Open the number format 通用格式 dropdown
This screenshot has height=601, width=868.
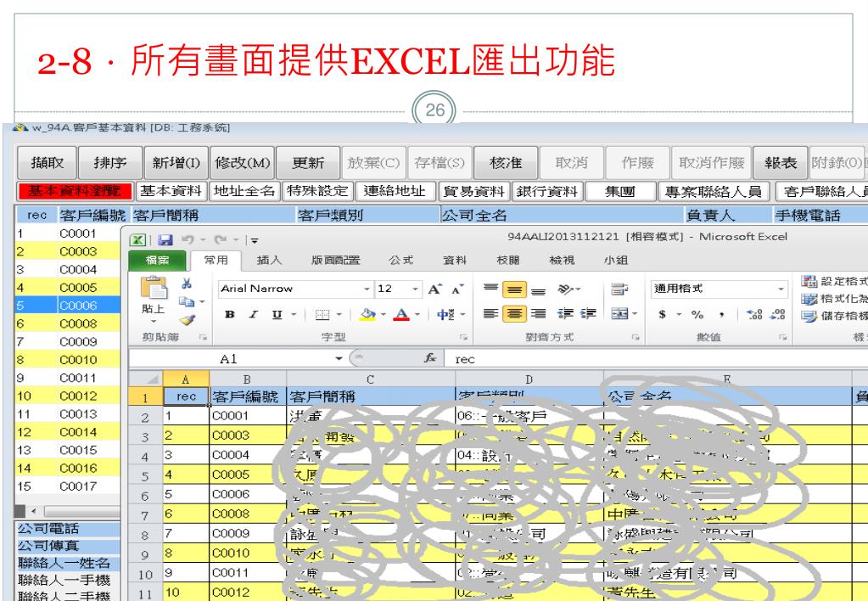click(x=781, y=289)
